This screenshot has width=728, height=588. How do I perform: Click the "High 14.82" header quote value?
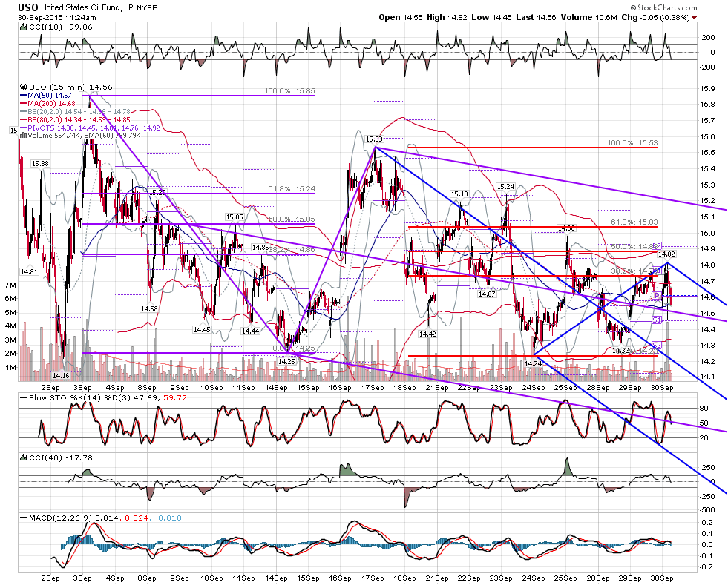pos(446,17)
